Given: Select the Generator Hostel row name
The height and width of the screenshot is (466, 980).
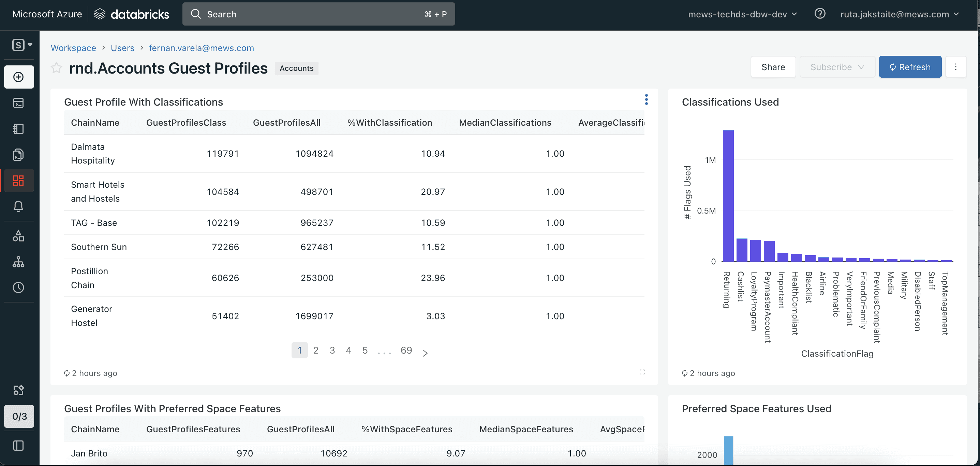Looking at the screenshot, I should click(92, 316).
